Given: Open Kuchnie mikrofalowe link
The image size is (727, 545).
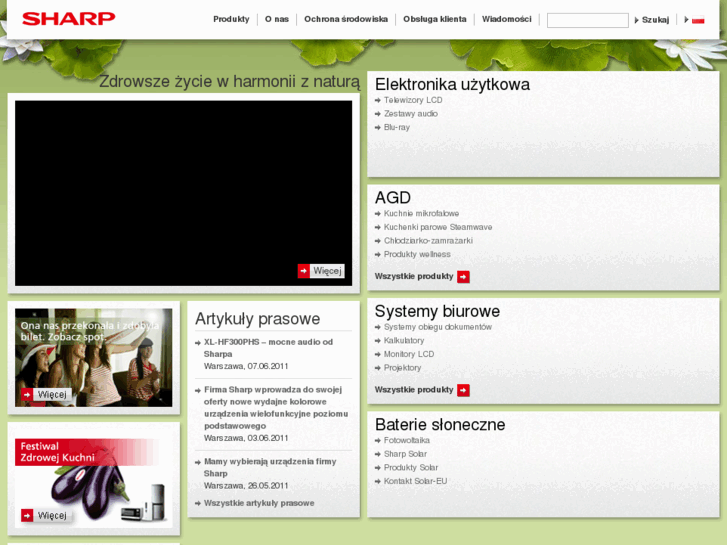Looking at the screenshot, I should 421,213.
